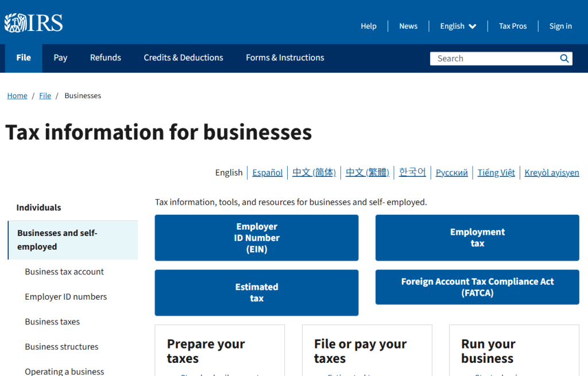This screenshot has width=588, height=376.
Task: Go to Home breadcrumb
Action: [x=17, y=96]
